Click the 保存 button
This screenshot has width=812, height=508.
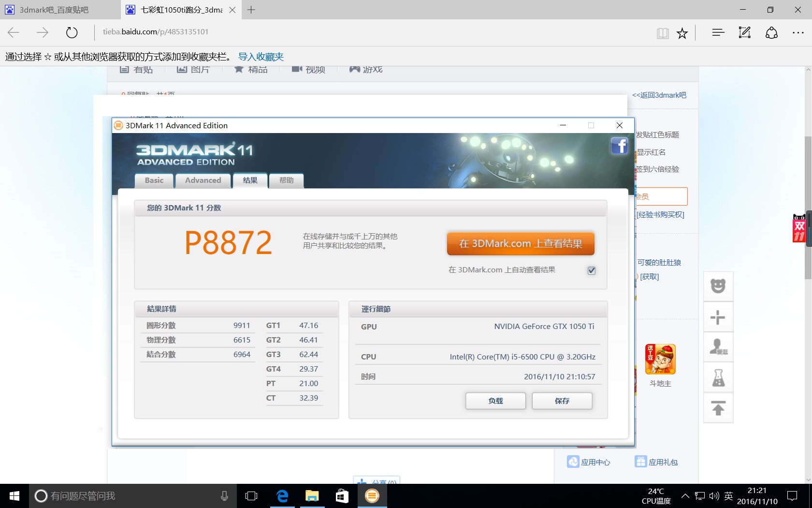[562, 401]
